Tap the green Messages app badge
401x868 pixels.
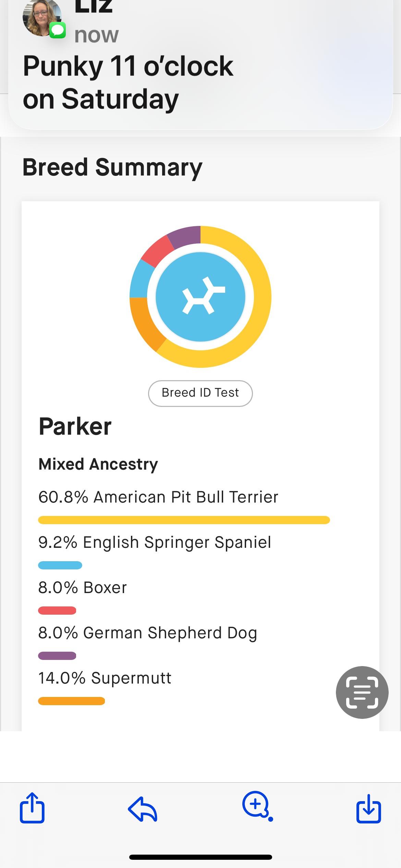click(58, 31)
